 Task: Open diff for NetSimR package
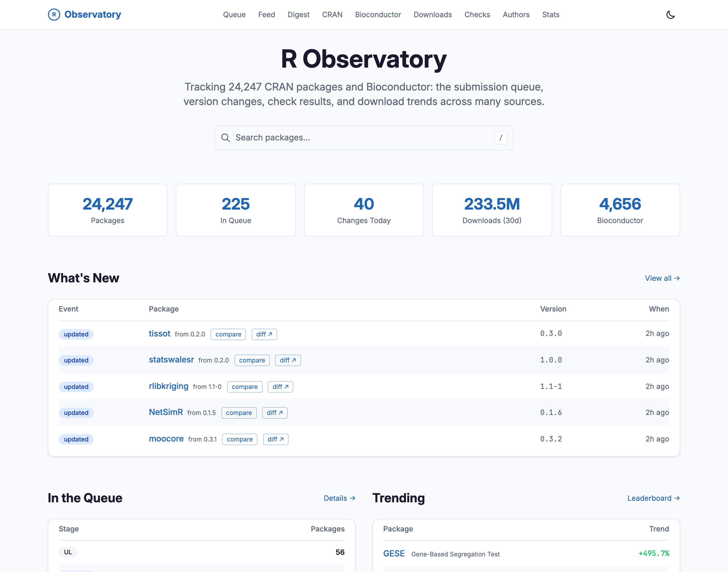(275, 413)
